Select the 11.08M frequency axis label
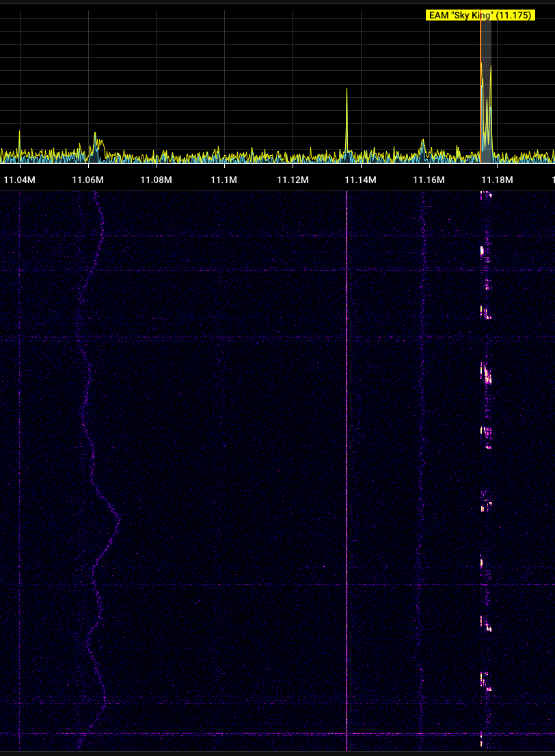 coord(156,180)
